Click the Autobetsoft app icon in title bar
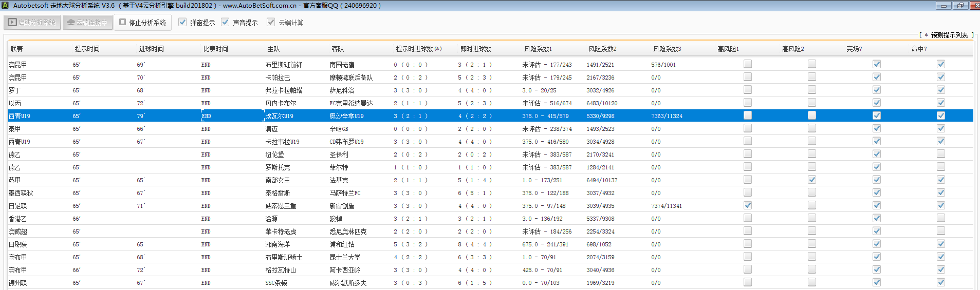This screenshot has height=290, width=980. (5, 6)
